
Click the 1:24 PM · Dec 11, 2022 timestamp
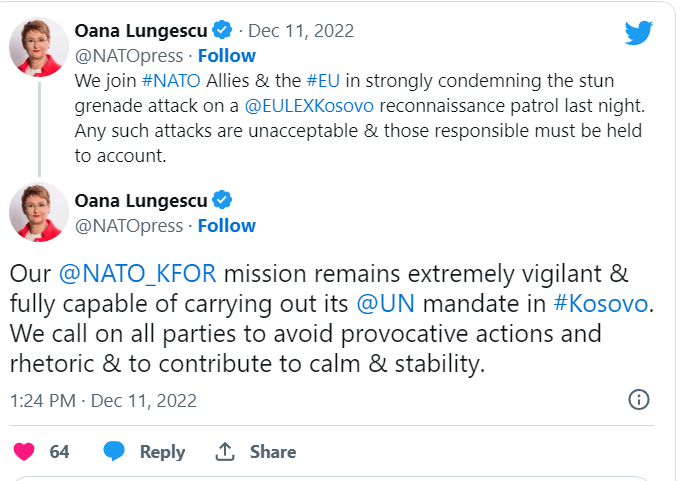pos(103,401)
